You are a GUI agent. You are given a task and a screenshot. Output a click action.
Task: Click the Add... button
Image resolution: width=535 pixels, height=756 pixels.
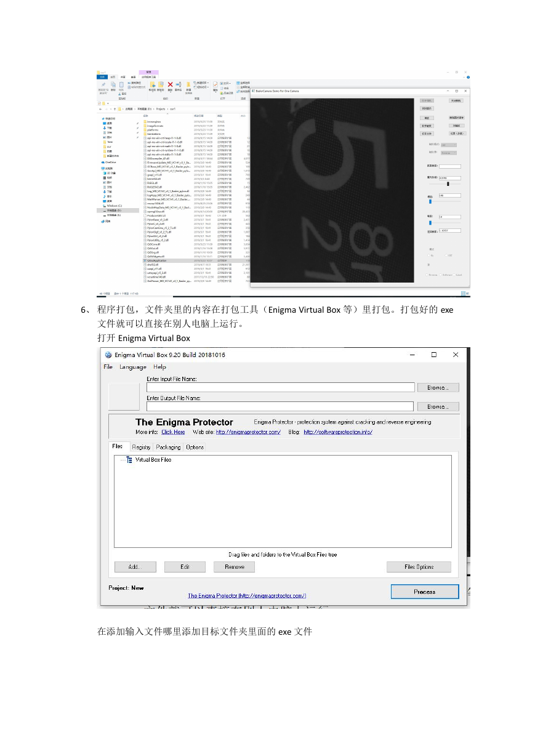(135, 567)
